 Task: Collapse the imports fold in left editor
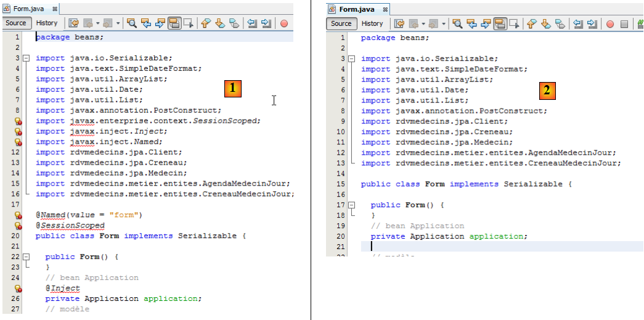point(26,58)
